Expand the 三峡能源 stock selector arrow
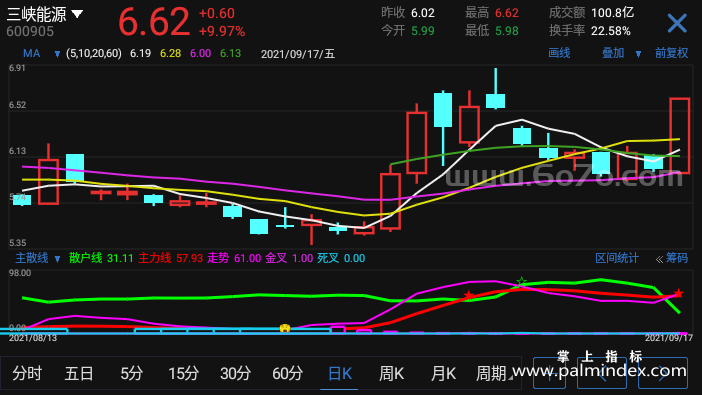 click(x=77, y=14)
